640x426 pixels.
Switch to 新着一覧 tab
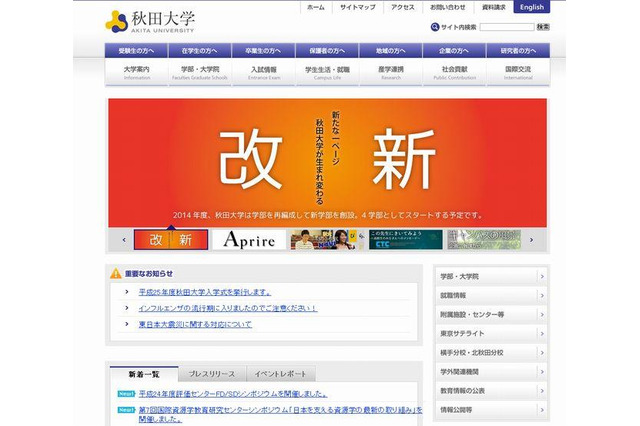pos(144,374)
